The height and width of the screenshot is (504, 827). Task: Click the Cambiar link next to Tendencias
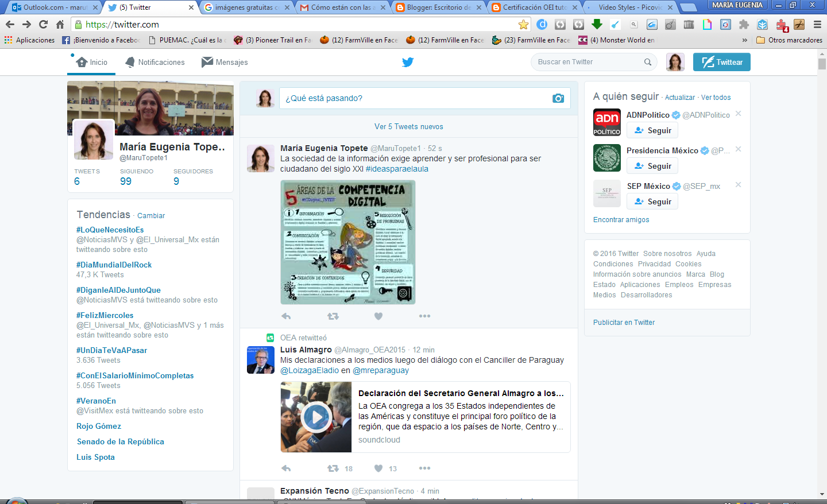pos(151,216)
